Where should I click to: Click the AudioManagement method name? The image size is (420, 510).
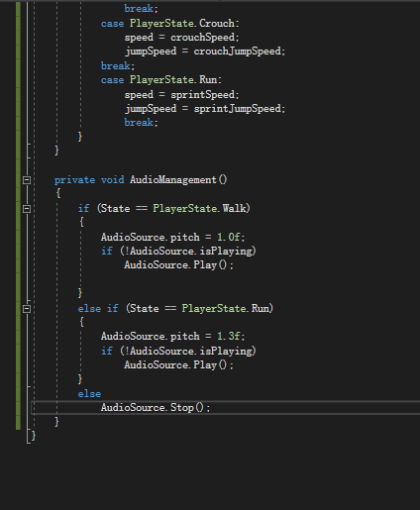tap(173, 180)
